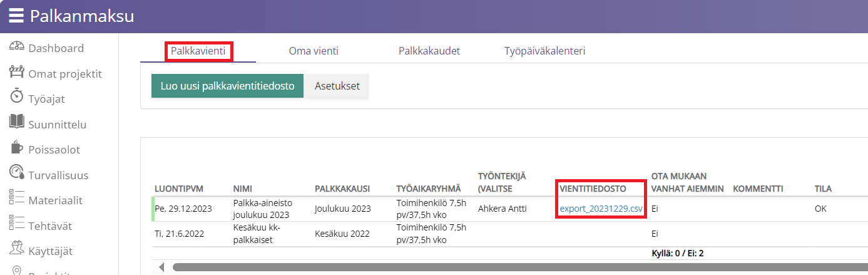Open Materiaalit section
Image resolution: width=868 pixels, height=275 pixels.
click(x=56, y=200)
